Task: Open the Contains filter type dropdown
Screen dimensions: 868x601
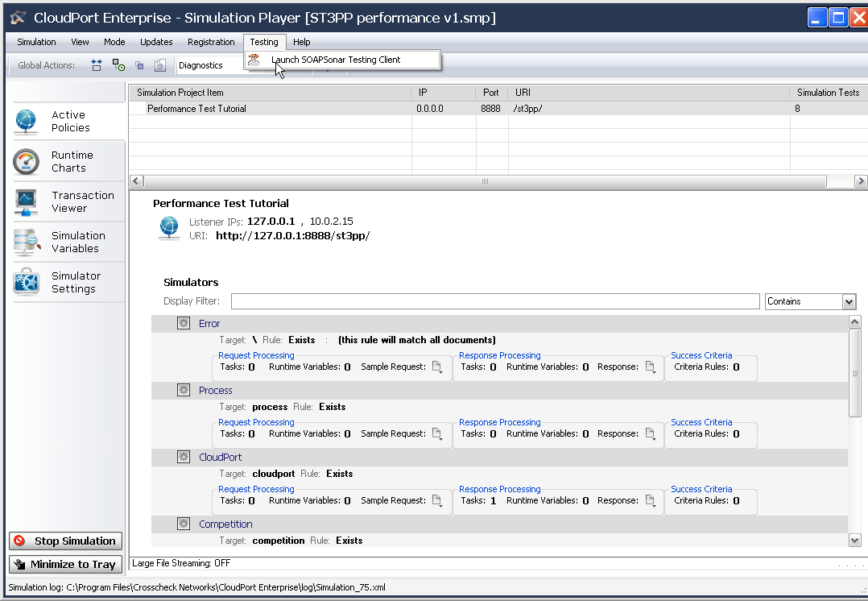Action: click(x=849, y=302)
